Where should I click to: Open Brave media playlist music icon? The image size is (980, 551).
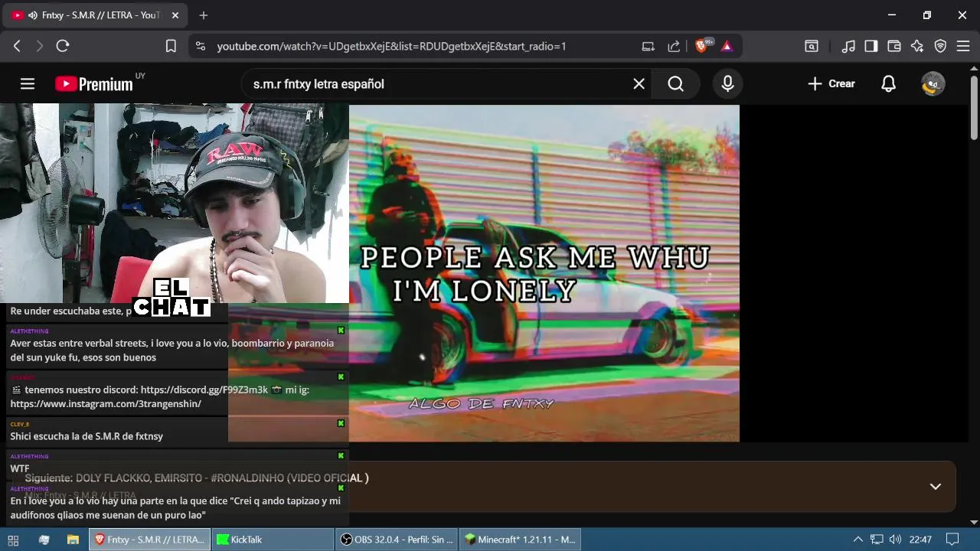[x=848, y=46]
